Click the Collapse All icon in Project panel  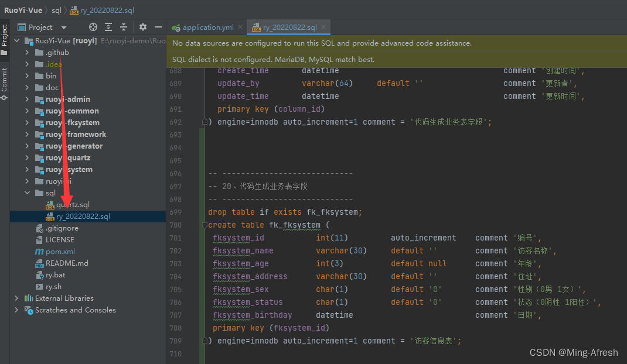124,27
